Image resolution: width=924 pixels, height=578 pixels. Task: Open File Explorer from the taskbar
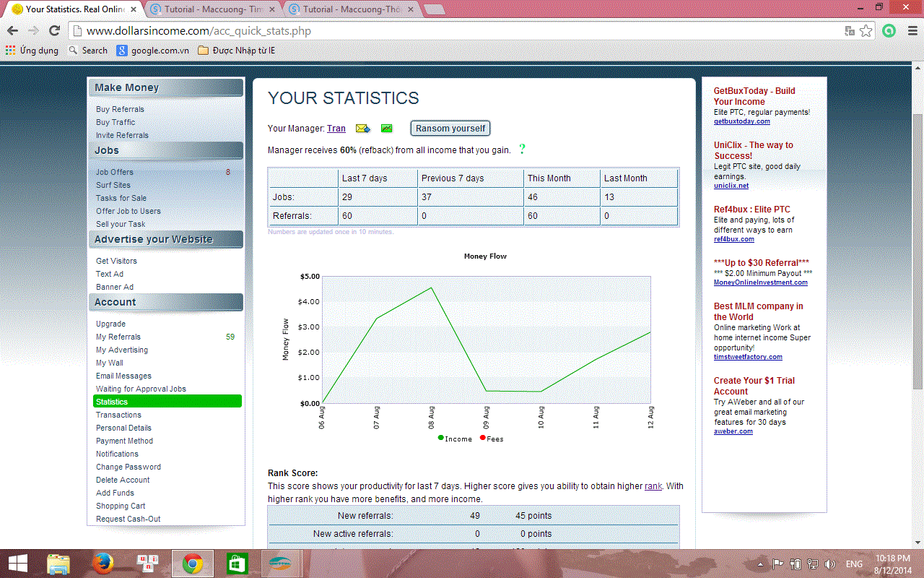[x=58, y=564]
